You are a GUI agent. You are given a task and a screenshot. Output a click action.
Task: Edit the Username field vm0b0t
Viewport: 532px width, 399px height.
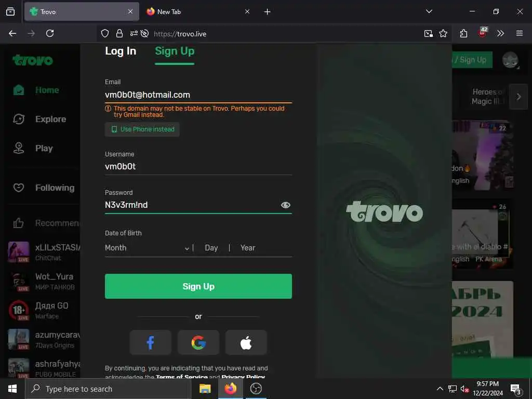(198, 167)
